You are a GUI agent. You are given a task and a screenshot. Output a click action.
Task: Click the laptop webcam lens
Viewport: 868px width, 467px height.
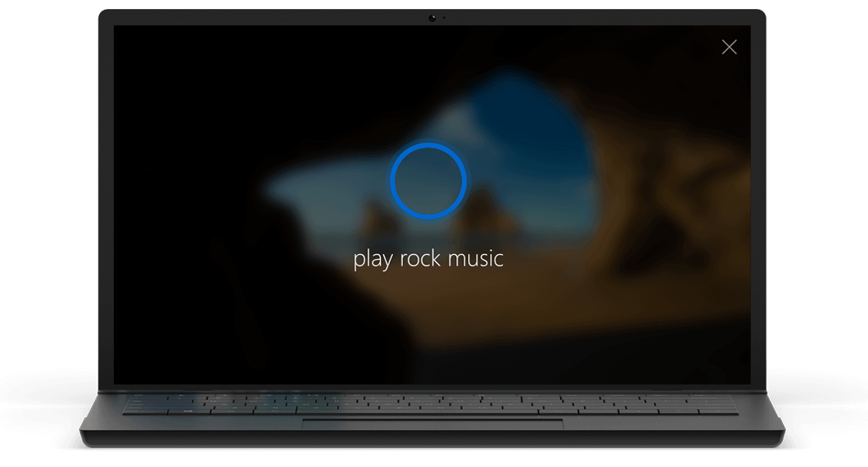point(432,18)
